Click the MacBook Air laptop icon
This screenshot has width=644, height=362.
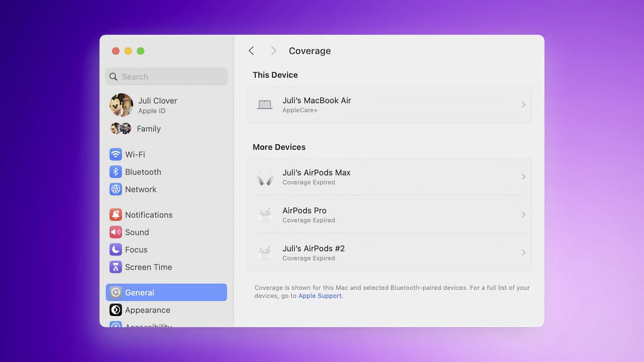265,105
